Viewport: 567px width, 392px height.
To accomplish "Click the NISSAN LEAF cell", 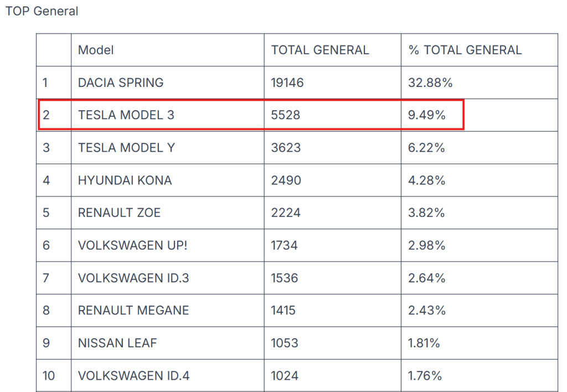I will [x=117, y=343].
